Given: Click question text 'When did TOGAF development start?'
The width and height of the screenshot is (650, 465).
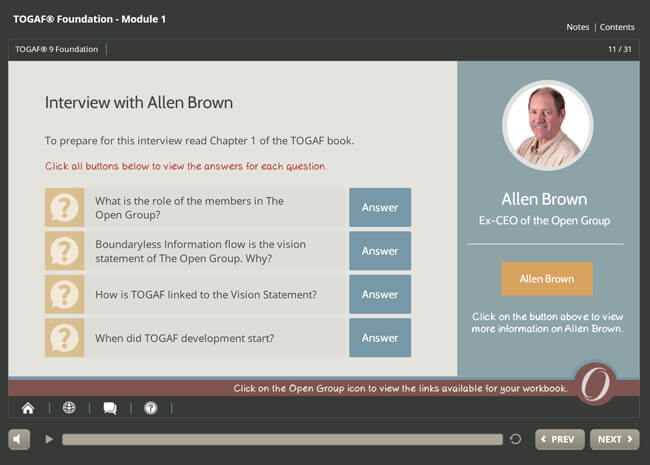Looking at the screenshot, I should pyautogui.click(x=184, y=338).
